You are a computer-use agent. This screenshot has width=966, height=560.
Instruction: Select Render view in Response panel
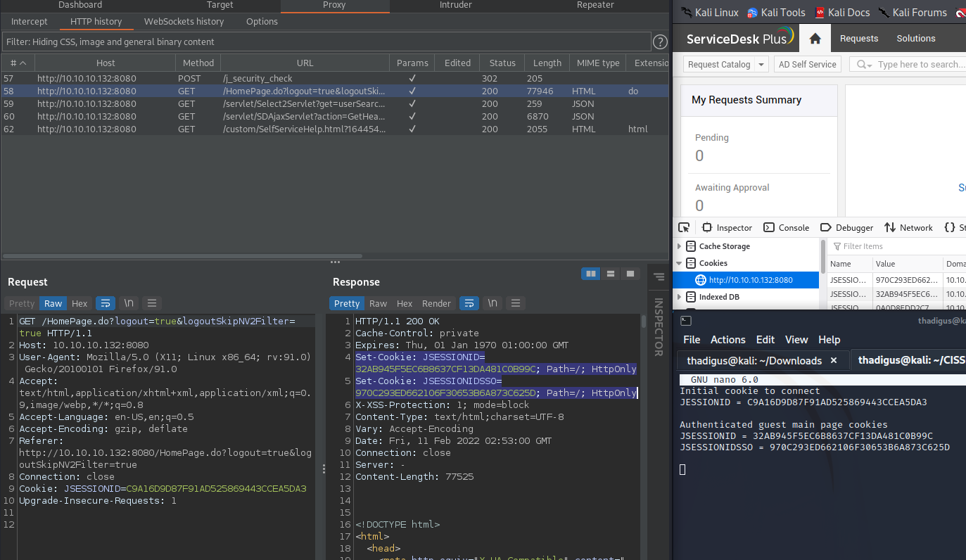point(436,303)
